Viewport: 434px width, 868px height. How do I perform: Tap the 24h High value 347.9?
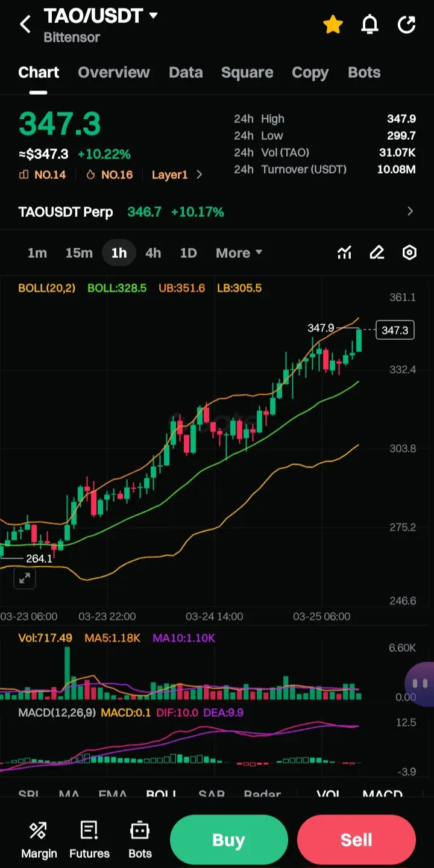[x=401, y=119]
